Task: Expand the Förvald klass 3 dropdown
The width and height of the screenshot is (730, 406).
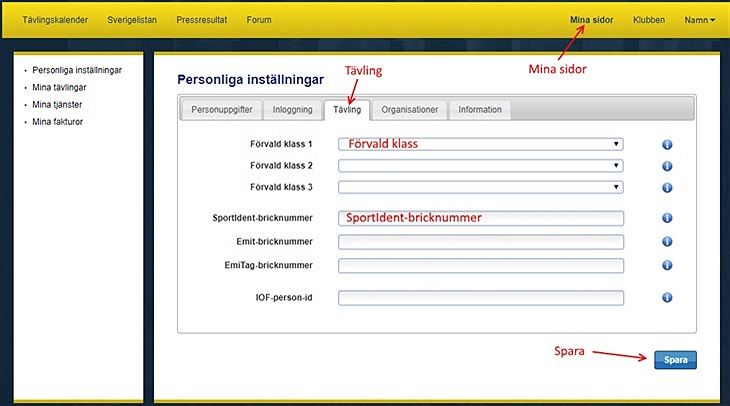Action: coord(481,187)
